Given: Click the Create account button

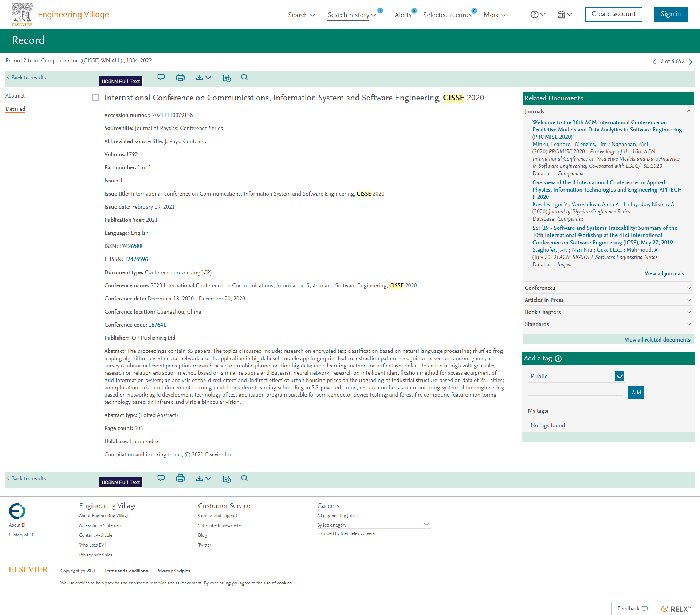Looking at the screenshot, I should click(x=613, y=14).
